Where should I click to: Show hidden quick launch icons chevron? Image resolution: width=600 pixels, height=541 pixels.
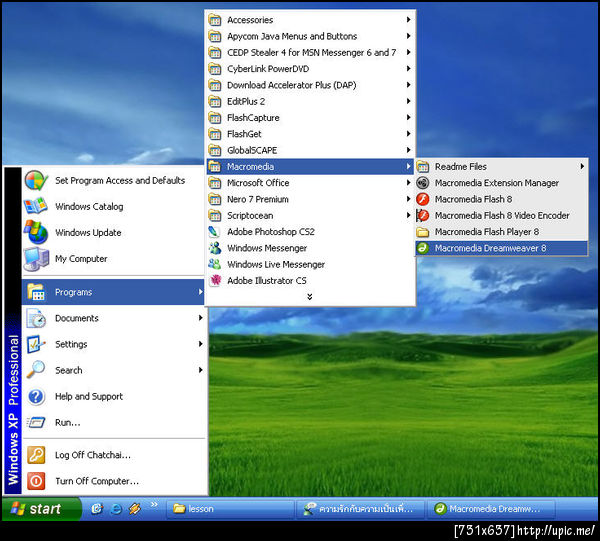click(154, 505)
